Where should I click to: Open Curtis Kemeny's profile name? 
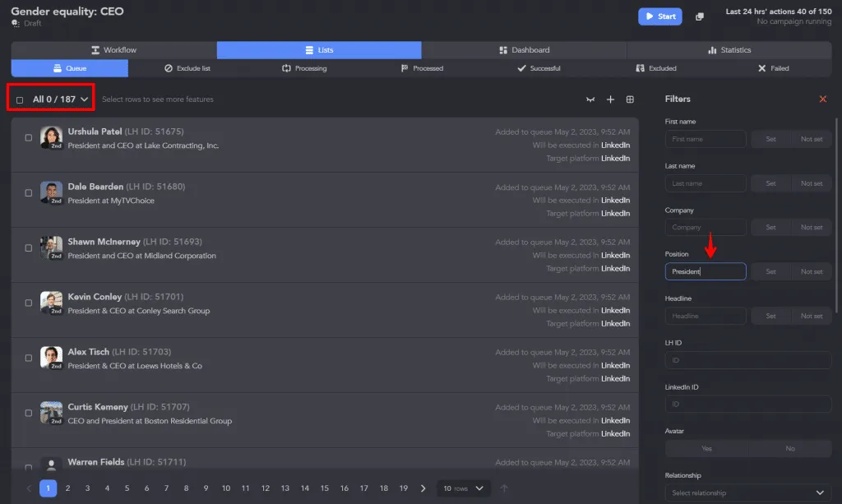click(98, 407)
